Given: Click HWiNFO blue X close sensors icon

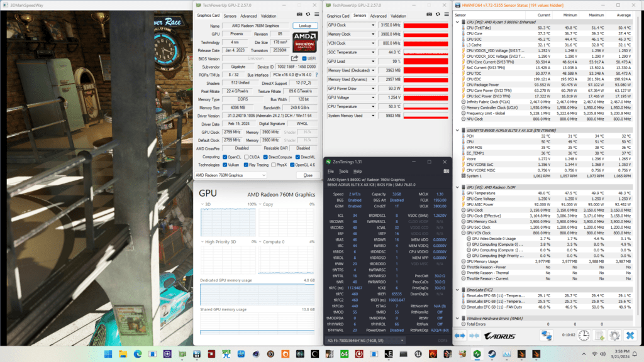Looking at the screenshot, I should pos(630,336).
